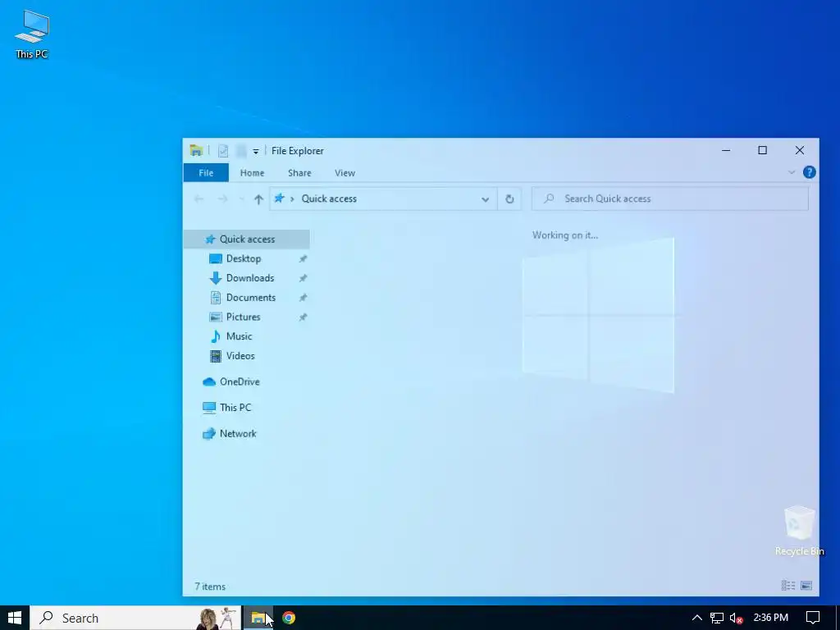Go up one folder level
Screen dimensions: 840x630
click(258, 199)
